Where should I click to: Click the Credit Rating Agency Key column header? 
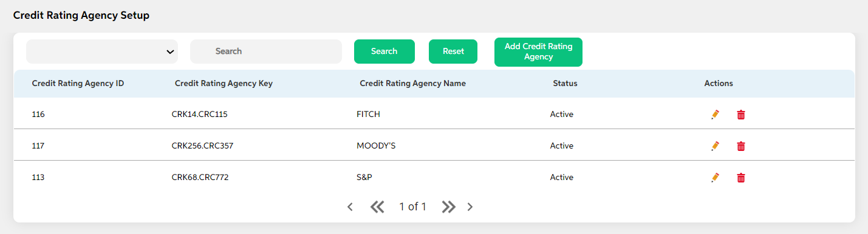[x=224, y=84]
